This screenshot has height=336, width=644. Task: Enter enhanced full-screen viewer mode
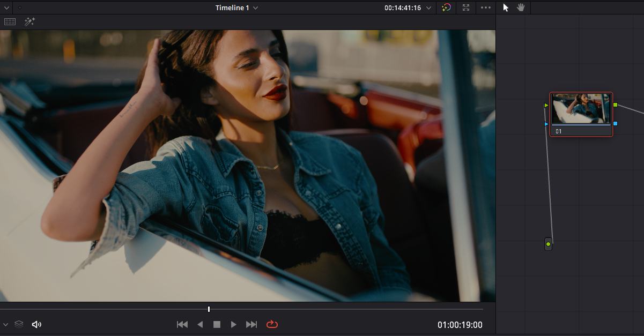[466, 8]
